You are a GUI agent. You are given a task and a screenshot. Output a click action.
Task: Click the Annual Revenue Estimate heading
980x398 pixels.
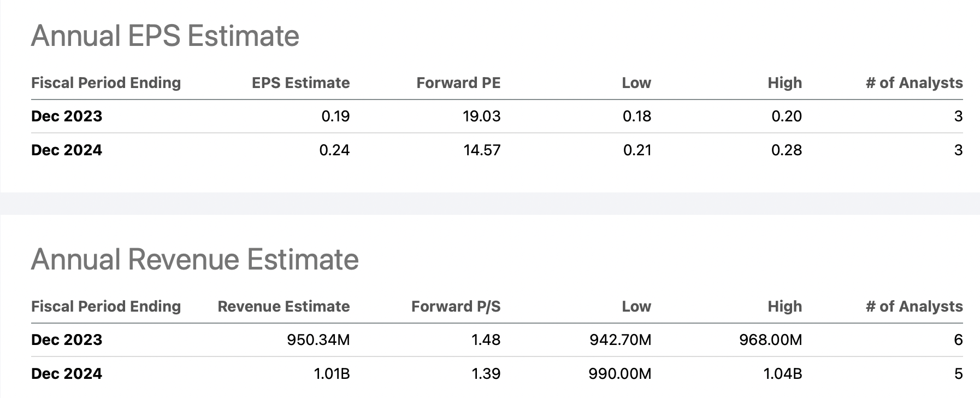click(x=195, y=259)
